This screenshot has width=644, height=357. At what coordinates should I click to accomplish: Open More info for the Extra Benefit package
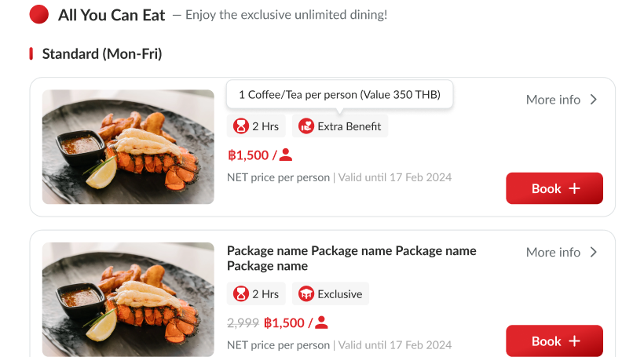click(x=553, y=100)
